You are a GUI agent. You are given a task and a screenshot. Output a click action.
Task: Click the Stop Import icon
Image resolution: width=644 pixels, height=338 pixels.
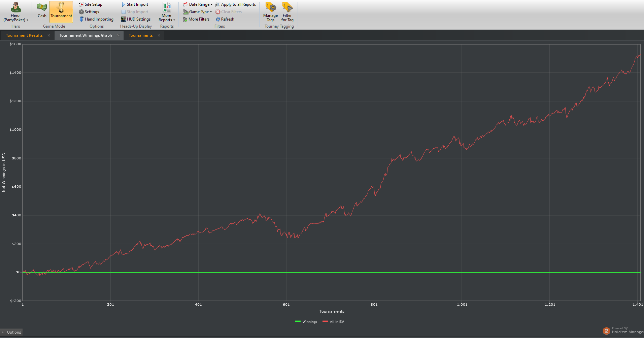click(124, 12)
